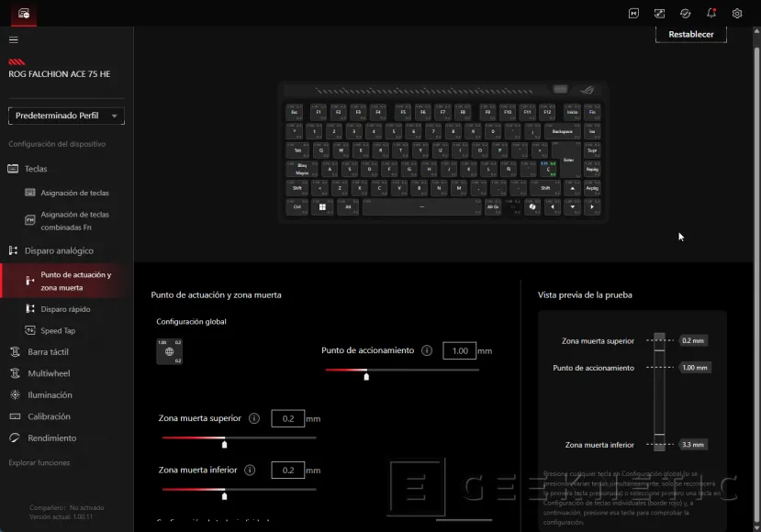The height and width of the screenshot is (532, 761).
Task: Click Explorar funciones link
Action: pos(39,462)
